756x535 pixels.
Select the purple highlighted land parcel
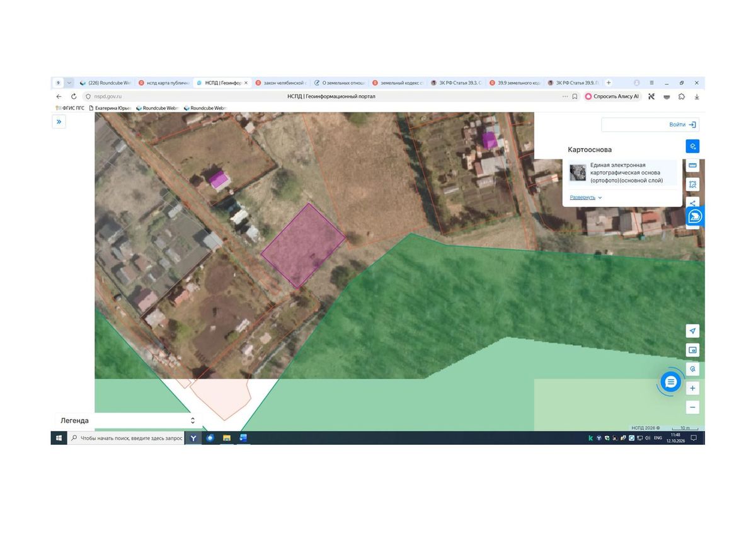click(303, 245)
